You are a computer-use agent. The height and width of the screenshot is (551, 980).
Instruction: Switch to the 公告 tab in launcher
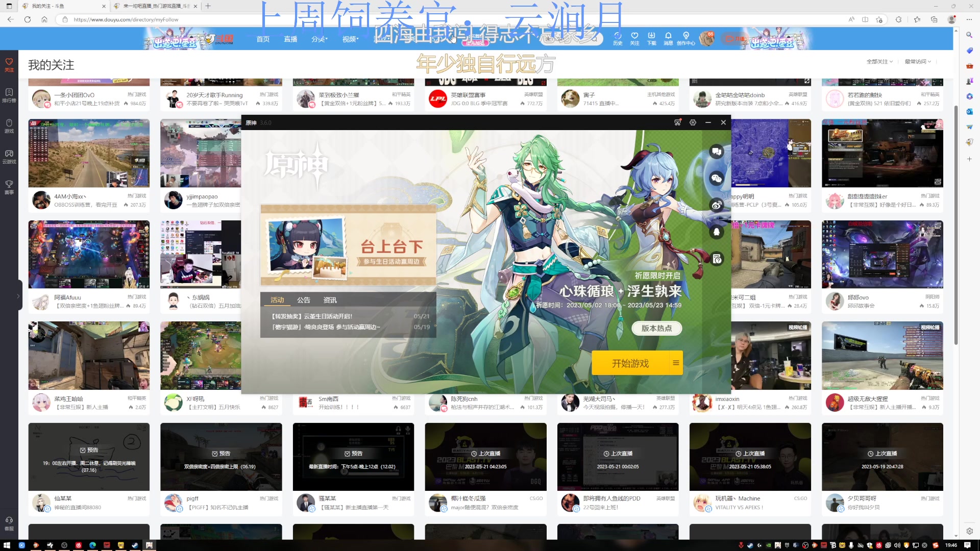pos(304,300)
